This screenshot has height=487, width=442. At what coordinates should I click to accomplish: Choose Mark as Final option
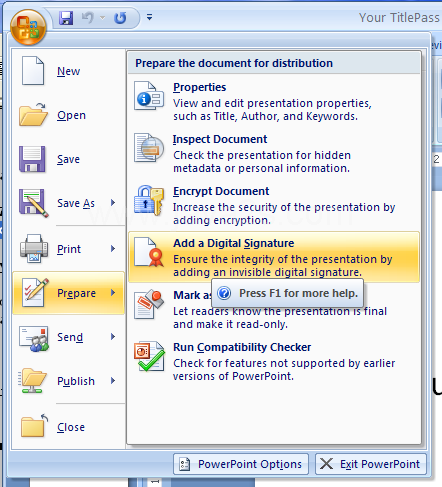[274, 309]
